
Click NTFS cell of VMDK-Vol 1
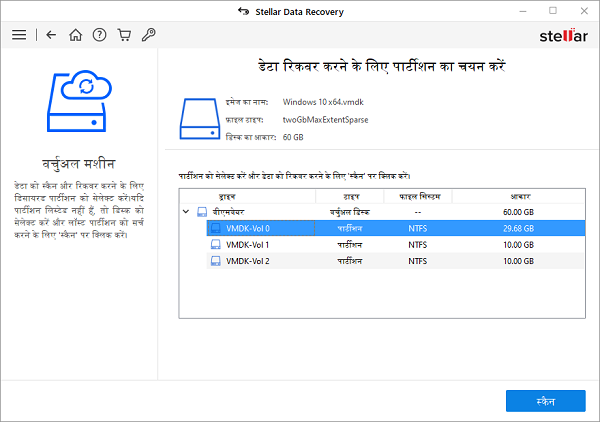point(417,245)
